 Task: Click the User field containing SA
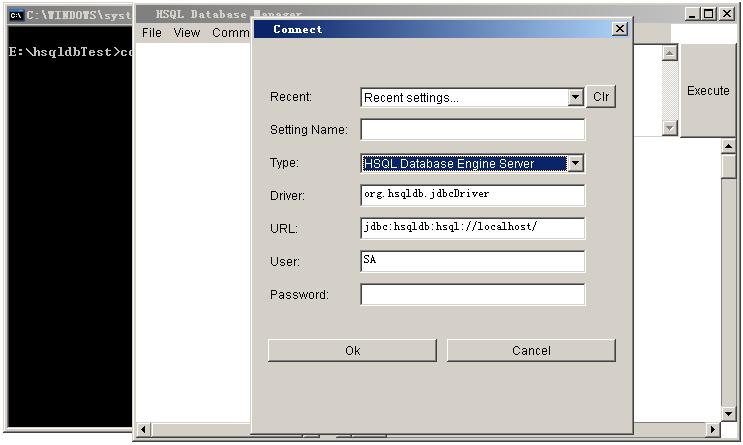pos(472,261)
